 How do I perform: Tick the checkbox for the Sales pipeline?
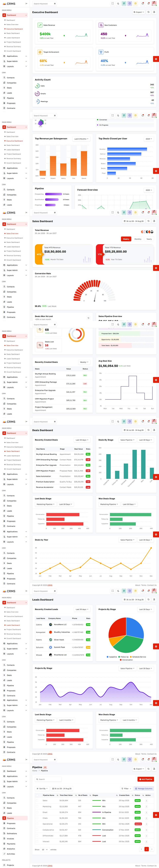coord(37,801)
